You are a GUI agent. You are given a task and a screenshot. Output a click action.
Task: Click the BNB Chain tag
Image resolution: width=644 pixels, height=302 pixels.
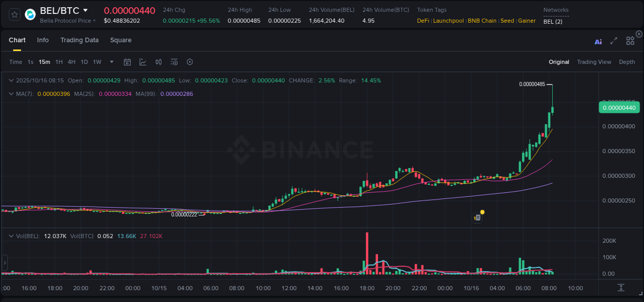pyautogui.click(x=482, y=21)
